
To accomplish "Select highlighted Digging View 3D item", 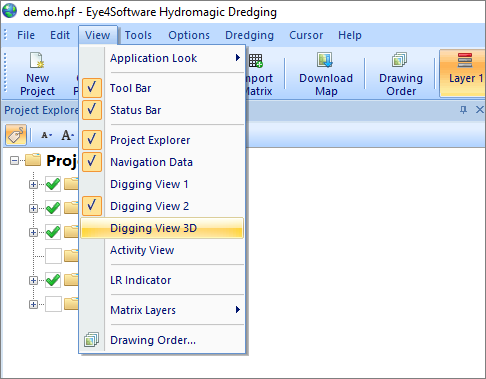I will pyautogui.click(x=162, y=228).
